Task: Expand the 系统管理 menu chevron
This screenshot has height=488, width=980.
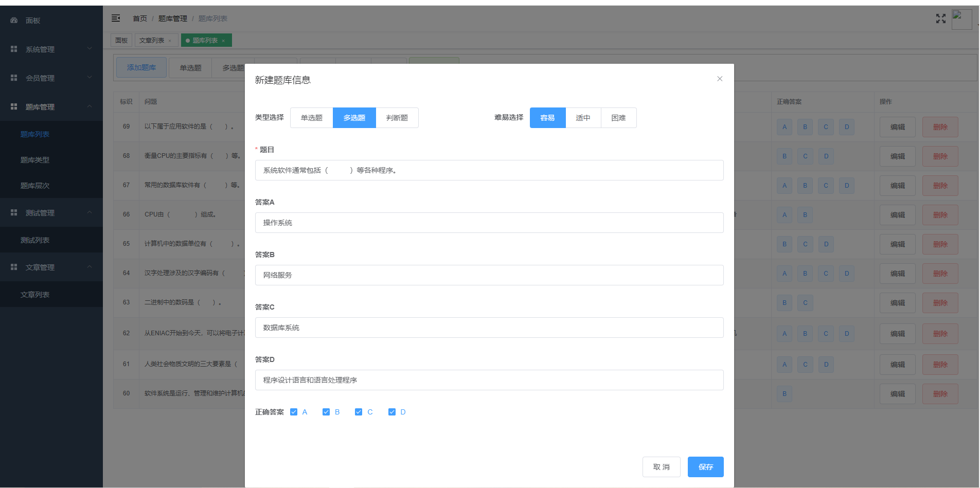Action: point(90,49)
